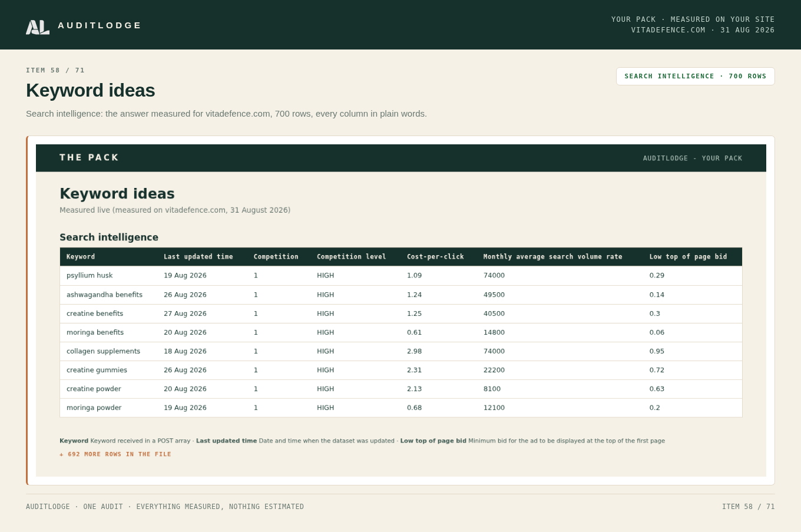Click the moringa powder keyword
This screenshot has width=801, height=532.
(x=94, y=408)
